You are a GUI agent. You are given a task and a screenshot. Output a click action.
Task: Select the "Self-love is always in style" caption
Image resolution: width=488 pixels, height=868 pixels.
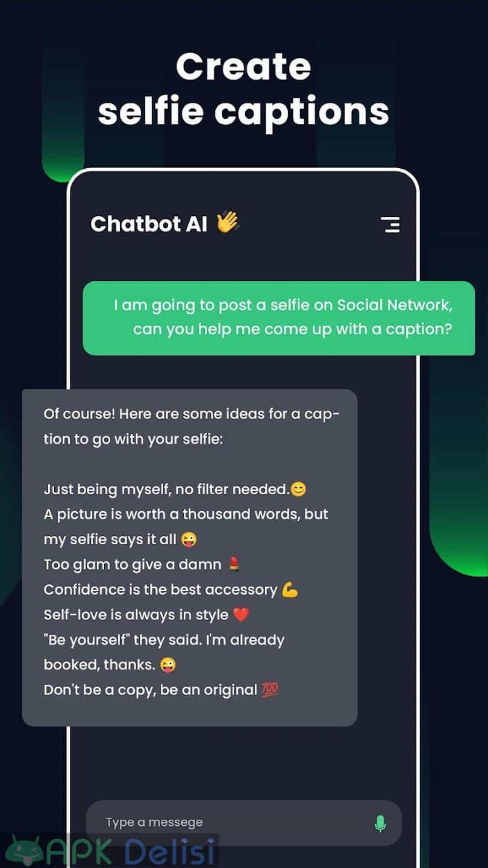pos(136,615)
